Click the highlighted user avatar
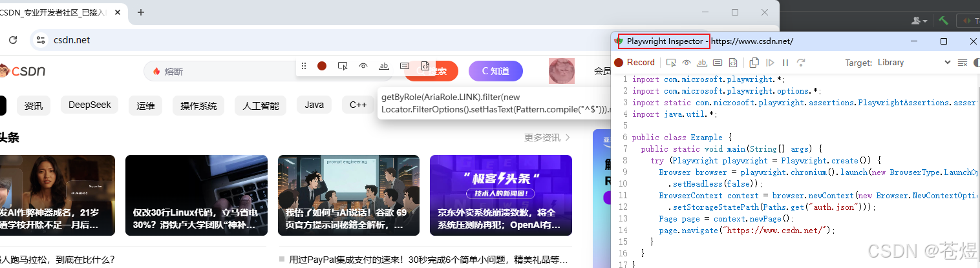The image size is (980, 268). (x=562, y=71)
